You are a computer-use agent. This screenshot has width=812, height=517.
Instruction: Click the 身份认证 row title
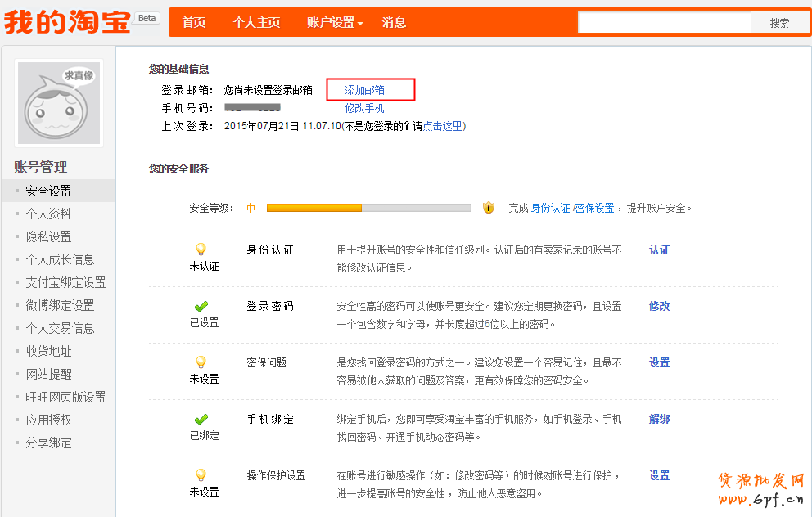pyautogui.click(x=270, y=250)
